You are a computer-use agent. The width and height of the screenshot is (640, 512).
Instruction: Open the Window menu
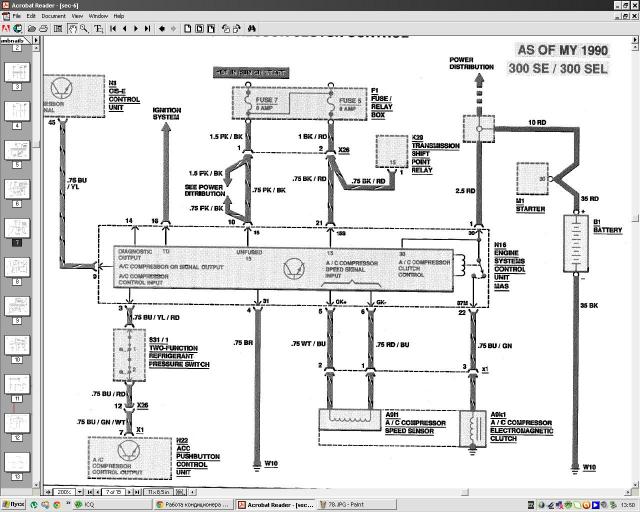[x=98, y=16]
